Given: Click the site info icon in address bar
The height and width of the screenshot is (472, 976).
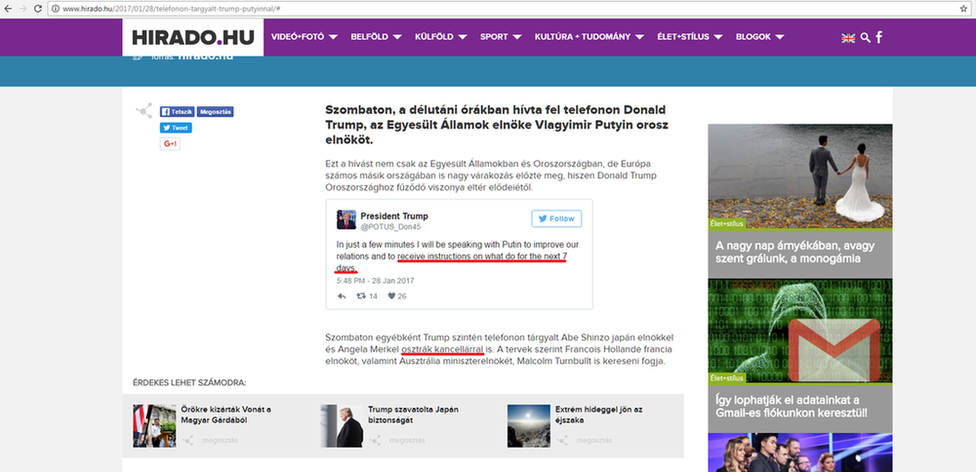Looking at the screenshot, I should [x=55, y=9].
